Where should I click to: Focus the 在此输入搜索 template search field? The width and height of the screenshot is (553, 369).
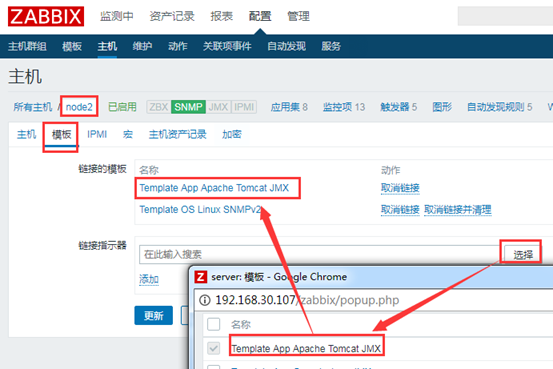320,254
